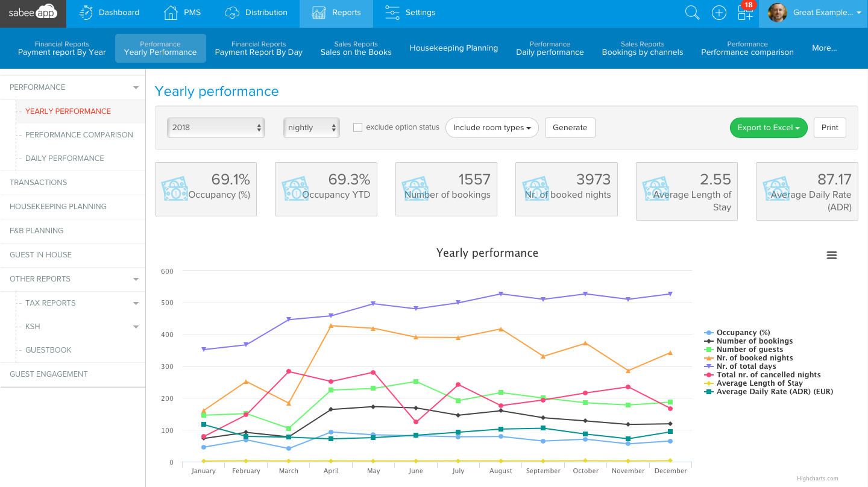Viewport: 868px width, 487px height.
Task: Open the chart hamburger context menu
Action: coord(832,256)
